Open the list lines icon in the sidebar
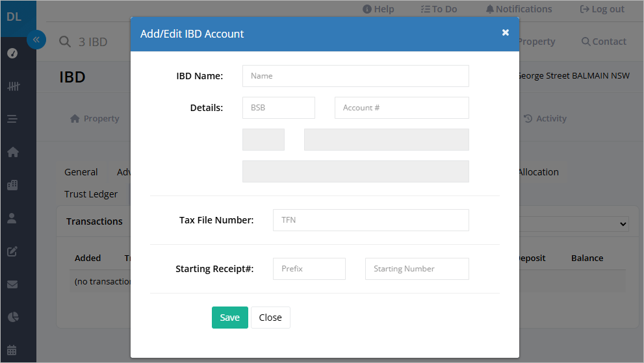644x363 pixels. click(12, 119)
